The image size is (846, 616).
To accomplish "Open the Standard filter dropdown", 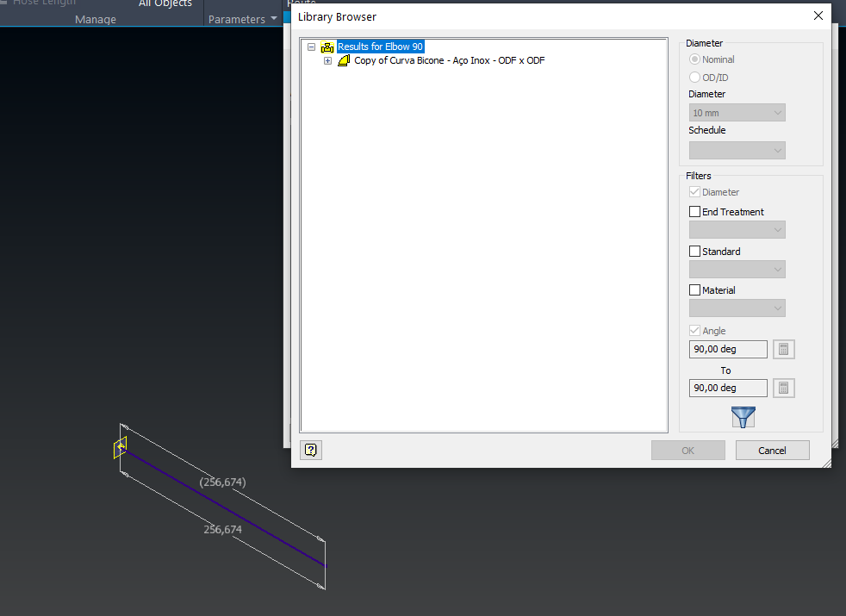I will 737,269.
